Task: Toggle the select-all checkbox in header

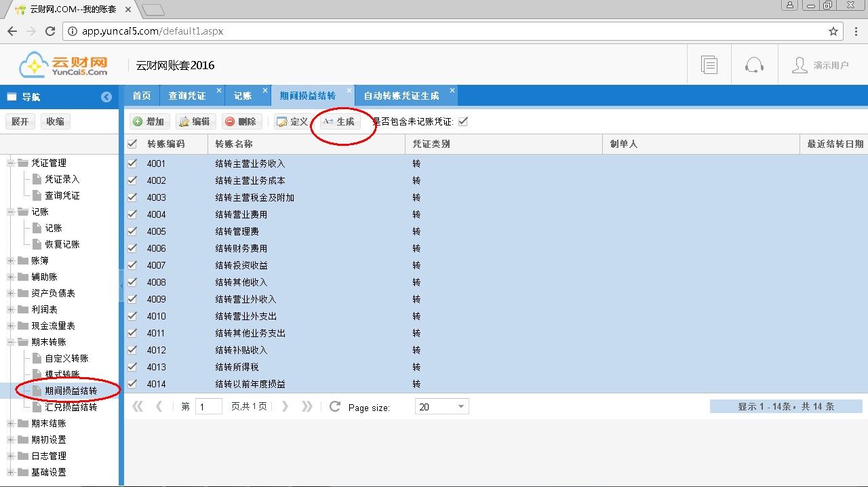Action: click(132, 144)
